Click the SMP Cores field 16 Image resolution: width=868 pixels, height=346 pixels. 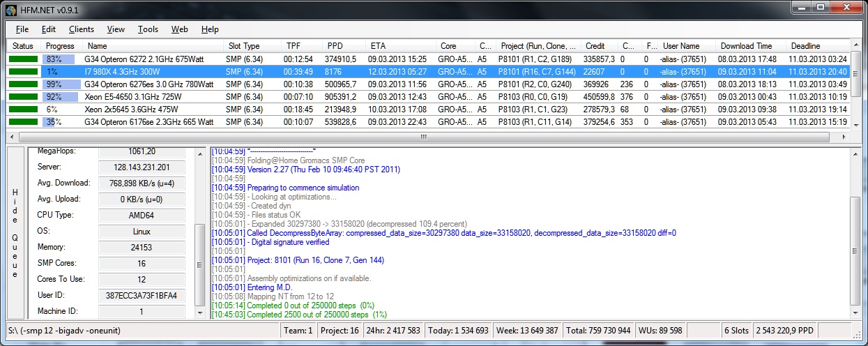141,263
